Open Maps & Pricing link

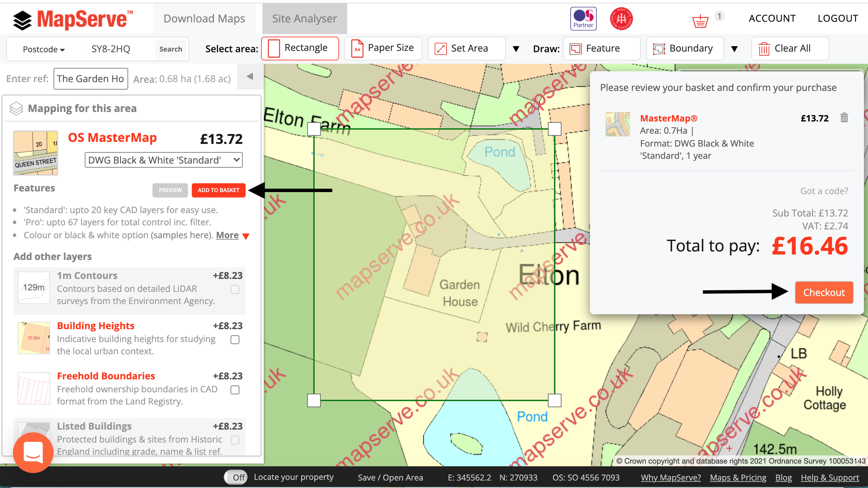click(x=738, y=477)
